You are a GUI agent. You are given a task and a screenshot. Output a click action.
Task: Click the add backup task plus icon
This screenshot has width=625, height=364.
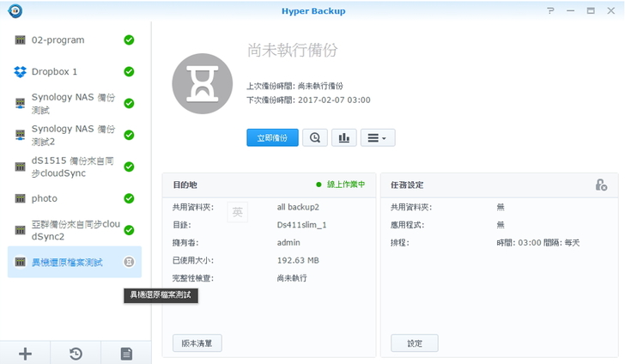(25, 353)
